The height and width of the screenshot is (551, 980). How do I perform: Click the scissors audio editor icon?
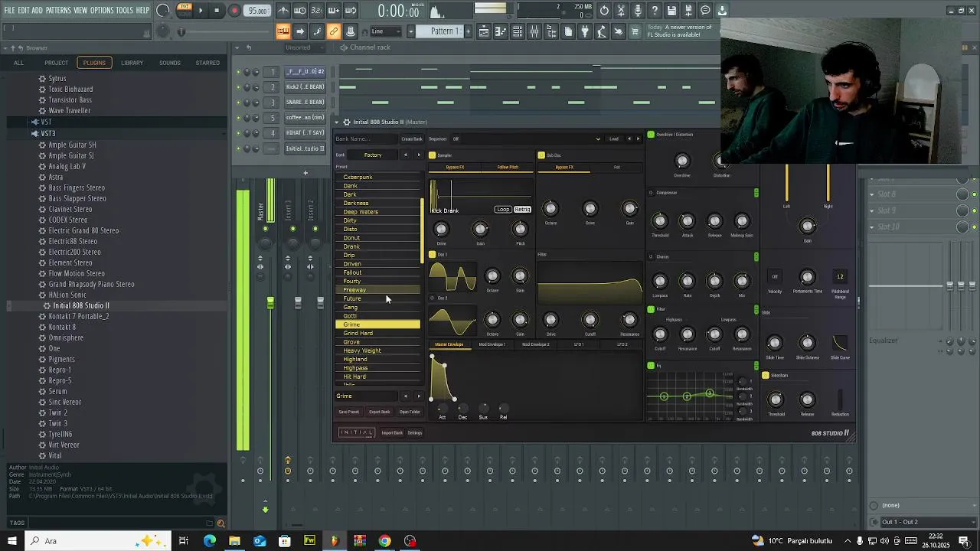pos(622,11)
